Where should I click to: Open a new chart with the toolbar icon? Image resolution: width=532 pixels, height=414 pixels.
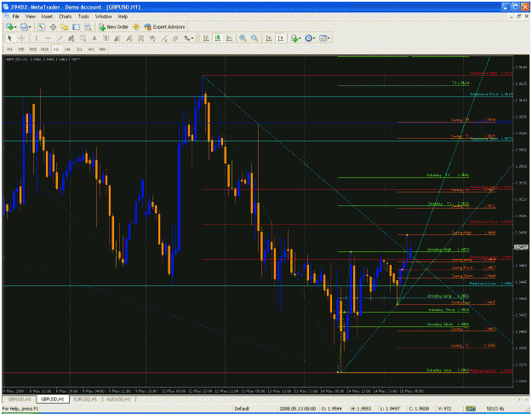(x=9, y=26)
